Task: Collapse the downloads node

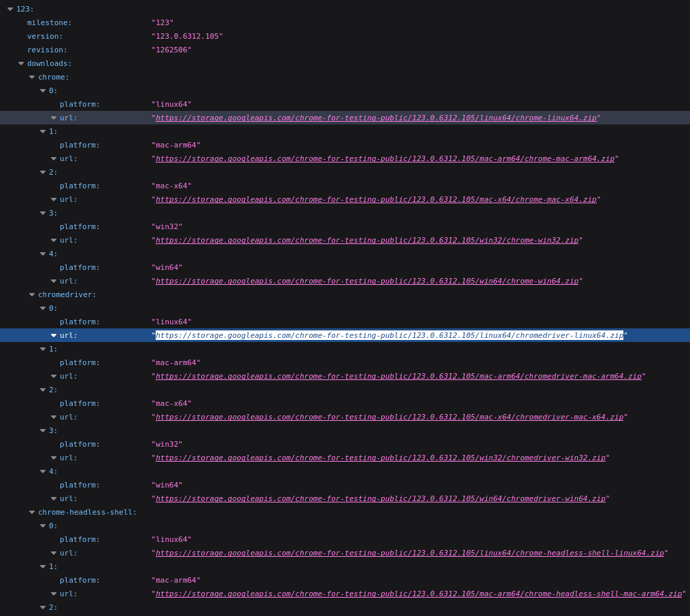Action: pos(21,64)
